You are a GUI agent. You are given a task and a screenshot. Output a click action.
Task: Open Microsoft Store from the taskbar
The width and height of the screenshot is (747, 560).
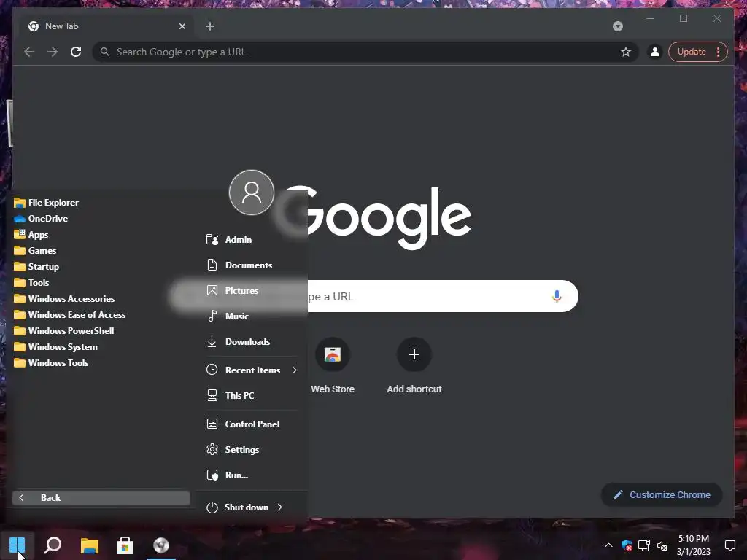tap(125, 545)
